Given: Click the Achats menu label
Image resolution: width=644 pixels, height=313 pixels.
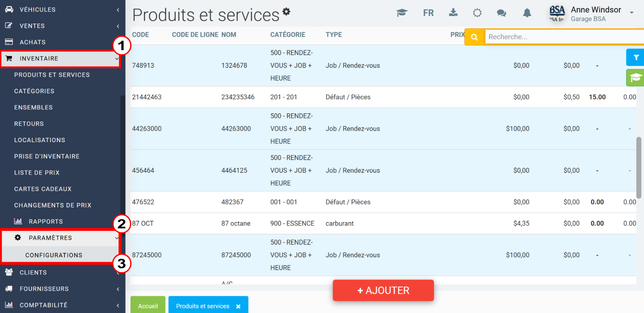Looking at the screenshot, I should [x=33, y=42].
